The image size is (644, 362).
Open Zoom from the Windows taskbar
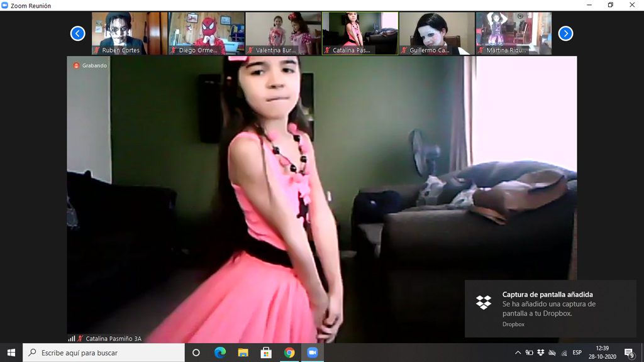pyautogui.click(x=312, y=353)
